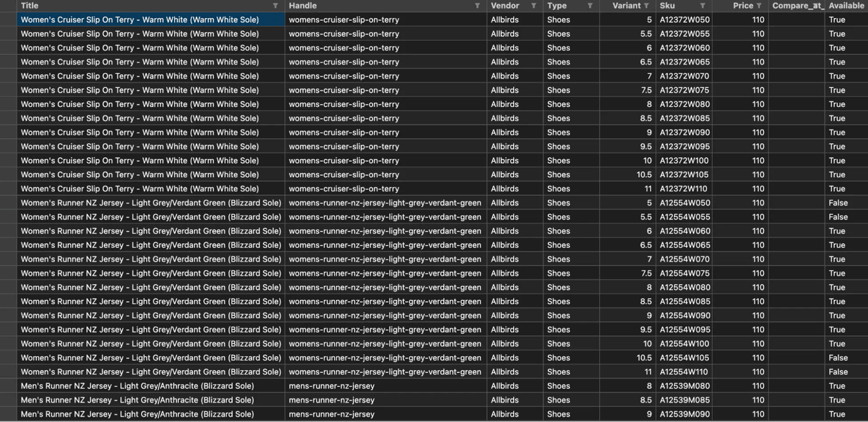Select Men's Runner NZ Jersey title, Sku A12539M090
Image resolution: width=868 pixels, height=422 pixels.
[137, 414]
